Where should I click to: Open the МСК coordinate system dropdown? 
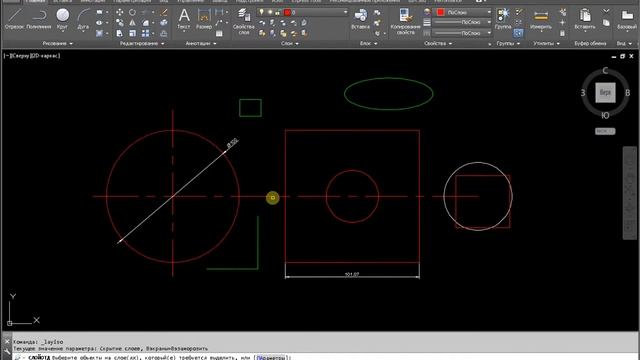pyautogui.click(x=605, y=131)
